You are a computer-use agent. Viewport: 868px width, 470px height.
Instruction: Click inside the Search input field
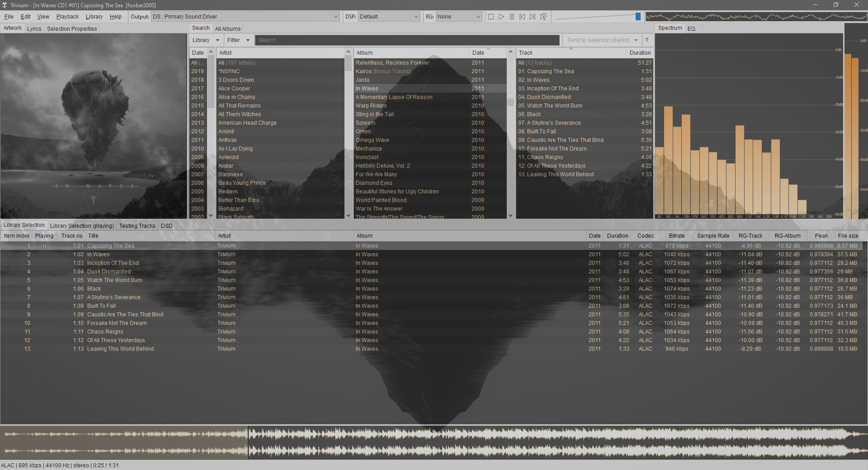tap(407, 40)
